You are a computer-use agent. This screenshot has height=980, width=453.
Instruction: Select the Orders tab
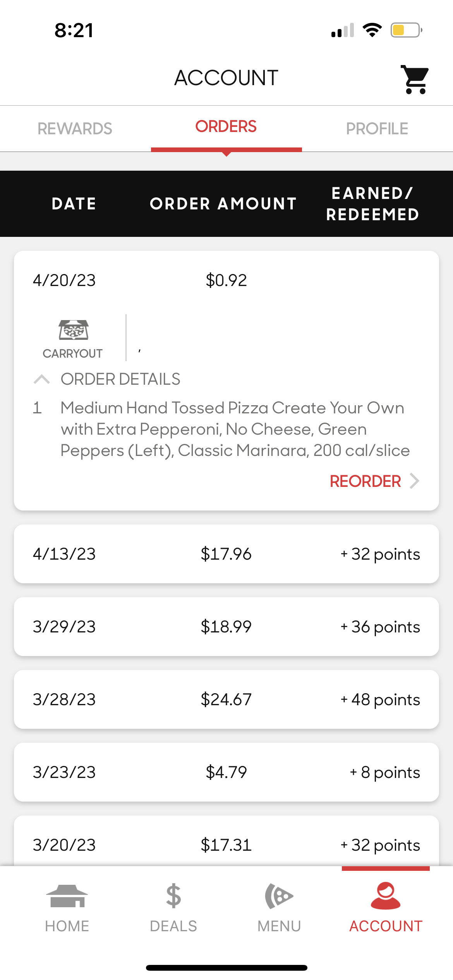[226, 127]
